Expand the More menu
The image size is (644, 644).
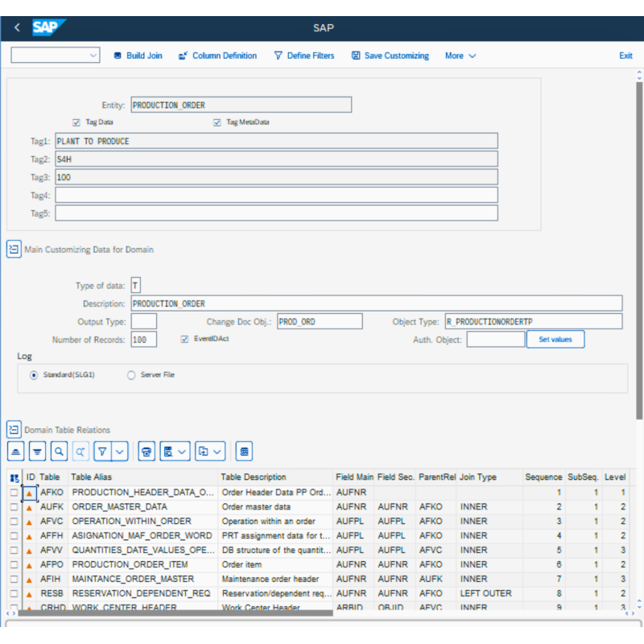(x=460, y=56)
